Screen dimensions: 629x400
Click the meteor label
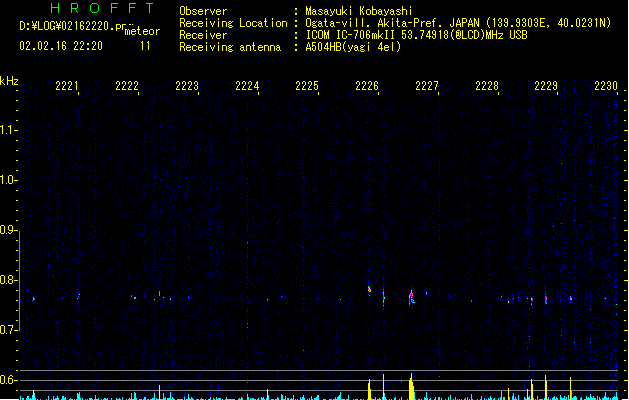(x=142, y=31)
